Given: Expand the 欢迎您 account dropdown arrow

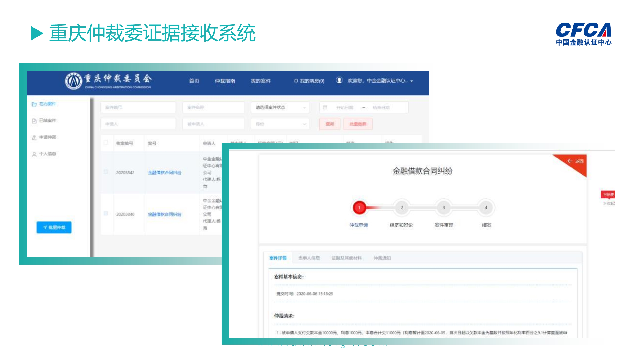Looking at the screenshot, I should pyautogui.click(x=412, y=81).
